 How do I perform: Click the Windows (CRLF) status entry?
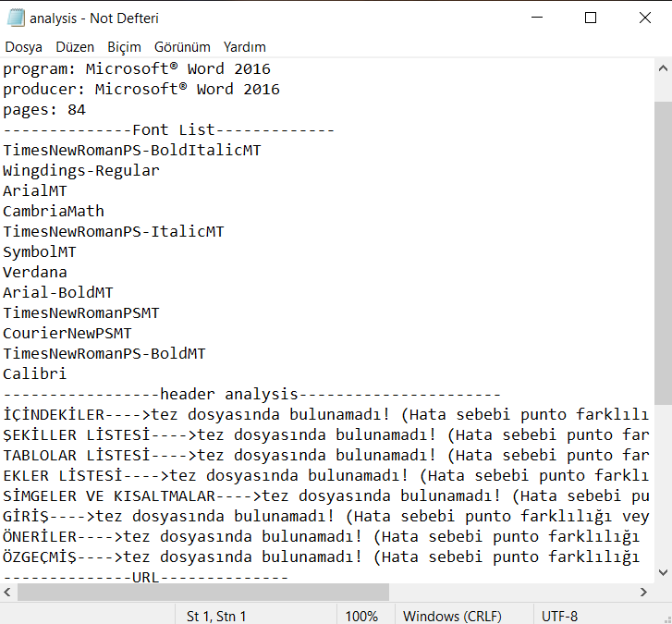452,616
